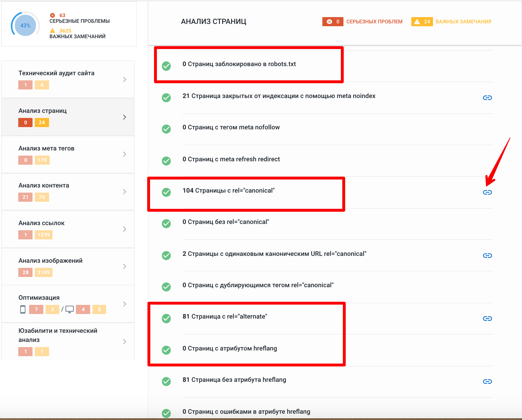522x420 pixels.
Task: Click yellow badge 170 under Анализ мета тегов
Action: point(42,160)
